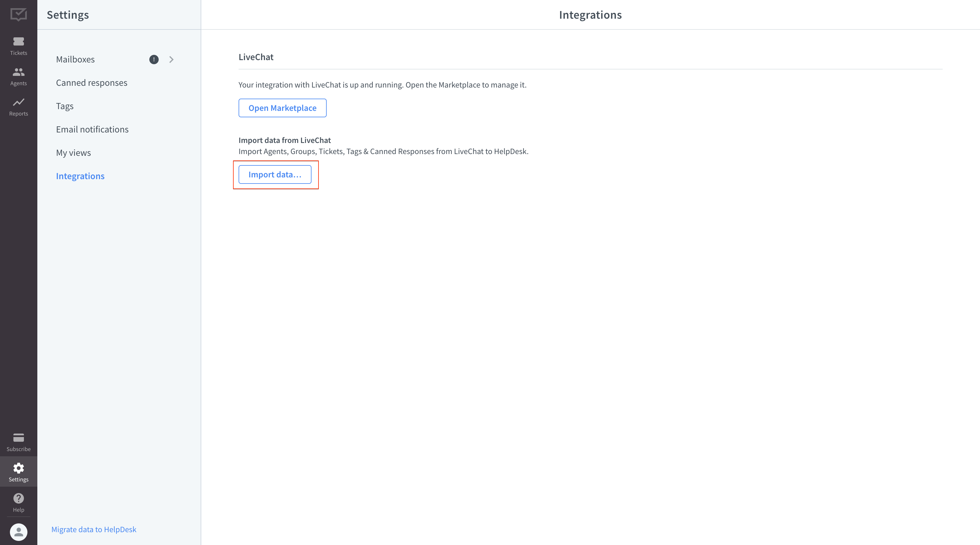The image size is (980, 545).
Task: Click the user profile avatar
Action: [19, 532]
